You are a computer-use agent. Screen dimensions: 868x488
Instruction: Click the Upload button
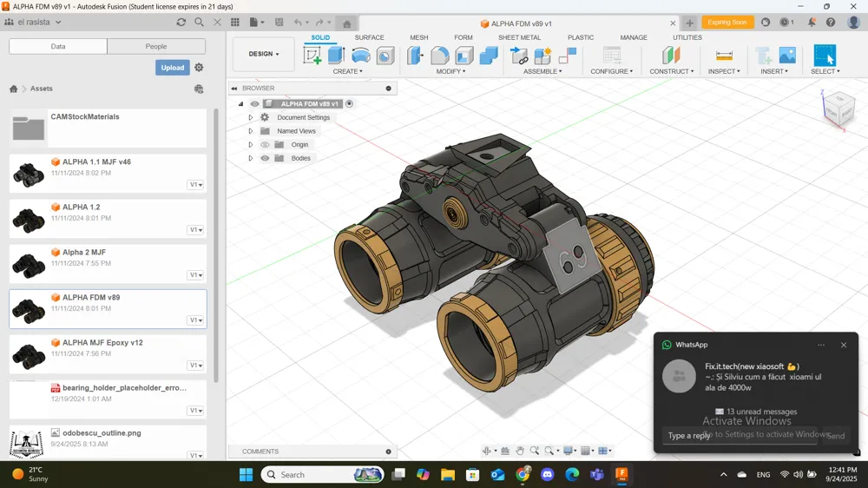pyautogui.click(x=172, y=68)
